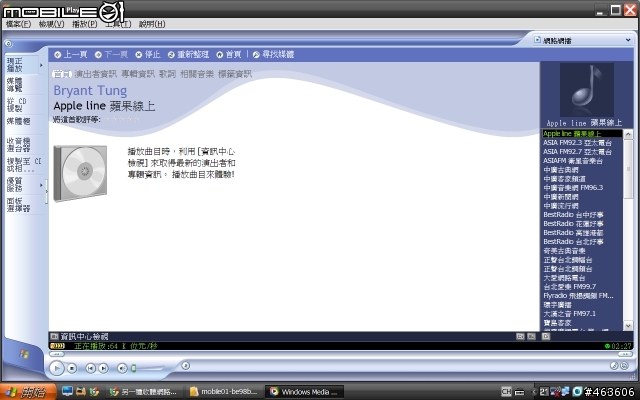Mute the sound with the speaker button
Screen dimensions: 640x400
[122, 369]
